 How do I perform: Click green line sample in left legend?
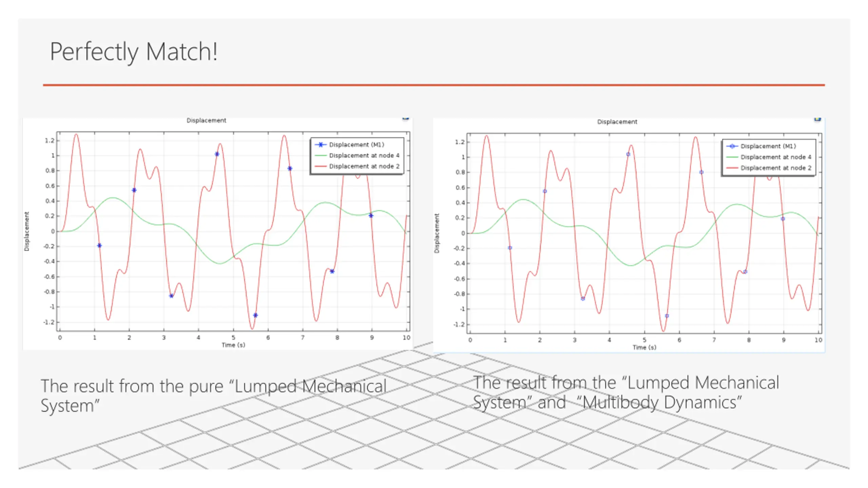(320, 156)
